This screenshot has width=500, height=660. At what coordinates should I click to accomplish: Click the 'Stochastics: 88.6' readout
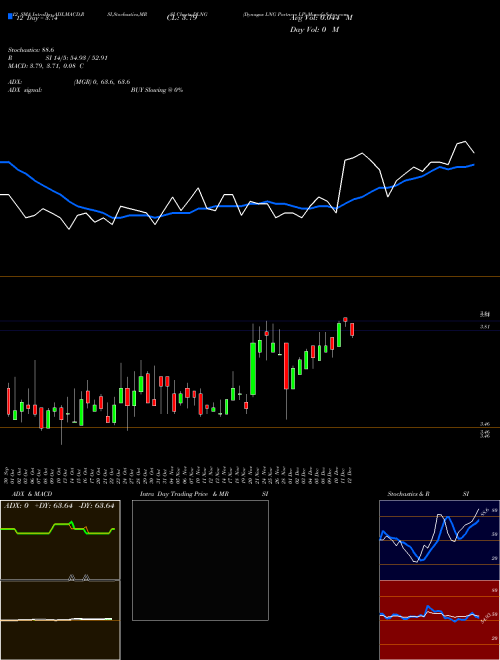click(x=31, y=50)
